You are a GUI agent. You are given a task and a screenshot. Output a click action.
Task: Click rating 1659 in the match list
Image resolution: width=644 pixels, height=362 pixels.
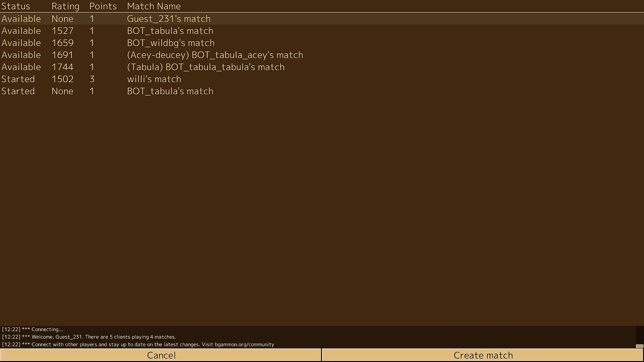[62, 43]
